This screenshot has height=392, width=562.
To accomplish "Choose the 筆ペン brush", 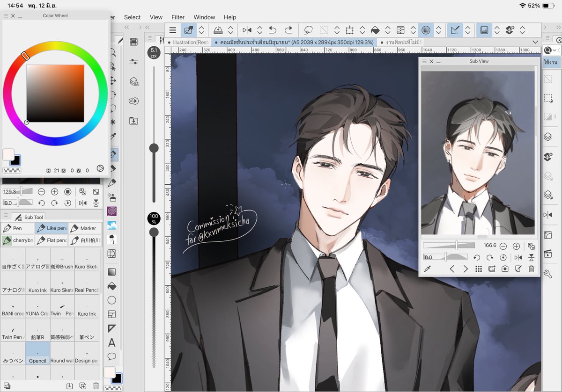I will coord(87,331).
